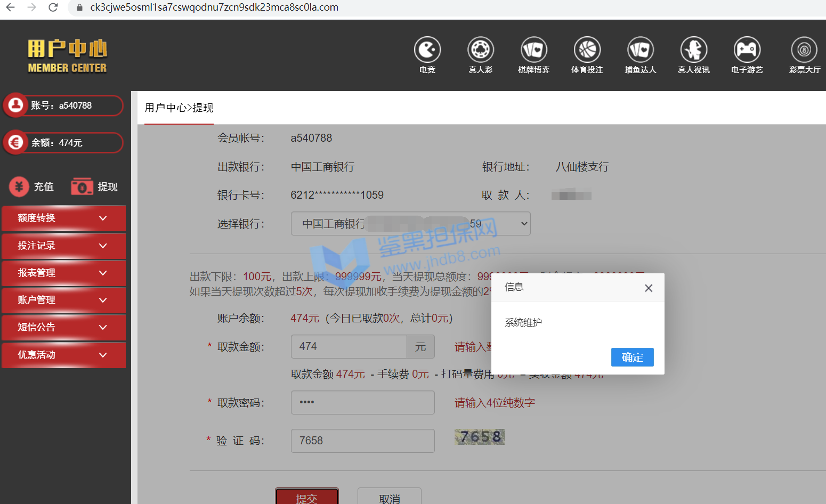
Task: Open the 彩票大厅 lottery icon
Action: point(804,50)
